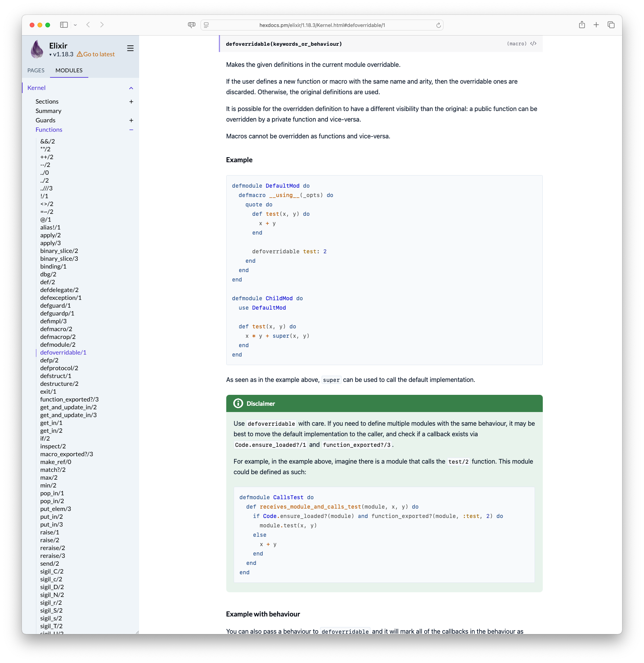Toggle the browser sidebar
This screenshot has height=663, width=644.
point(64,25)
